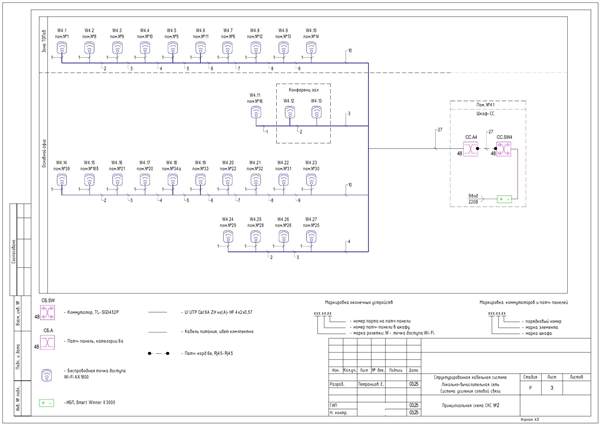This screenshot has width=600, height=425.
Task: Click the W4.11 access point symbol
Action: (x=256, y=113)
